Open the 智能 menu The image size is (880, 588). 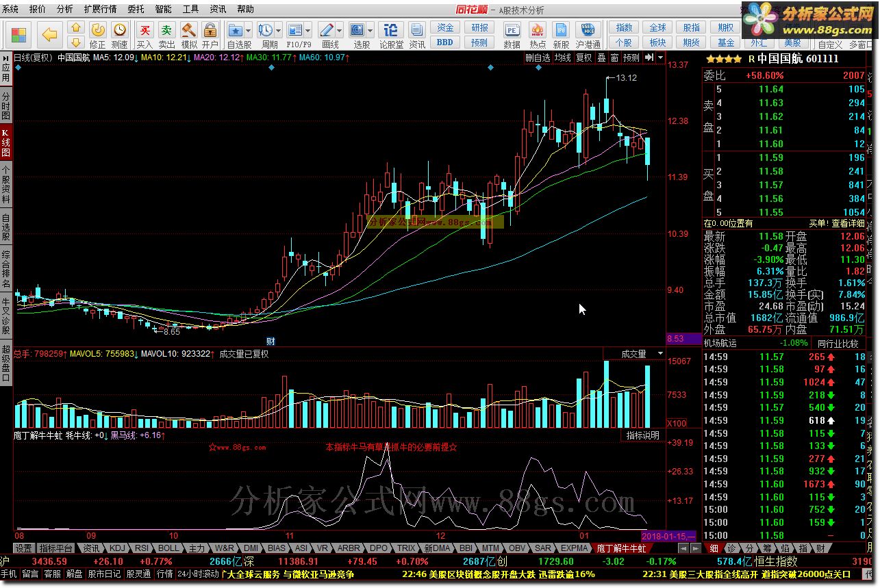tap(163, 10)
